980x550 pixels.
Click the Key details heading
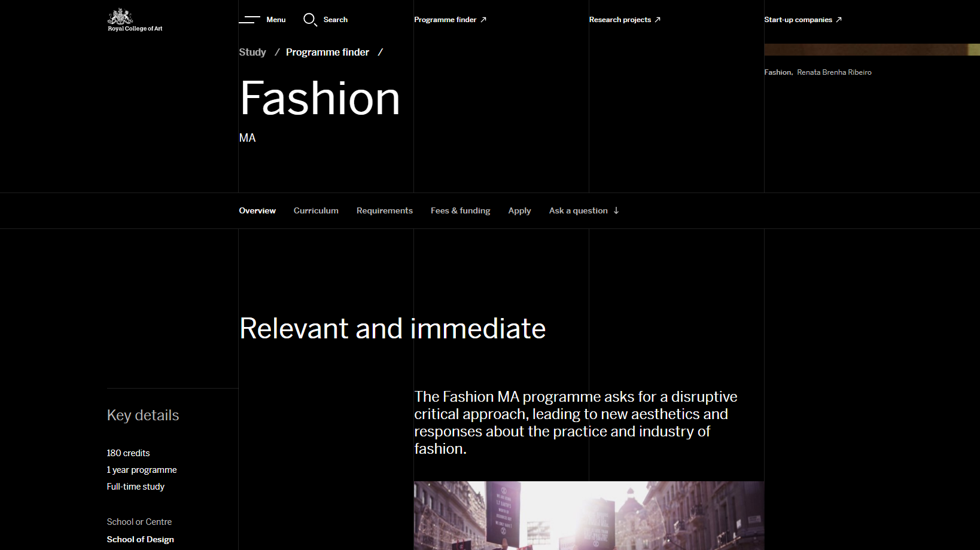(x=143, y=415)
